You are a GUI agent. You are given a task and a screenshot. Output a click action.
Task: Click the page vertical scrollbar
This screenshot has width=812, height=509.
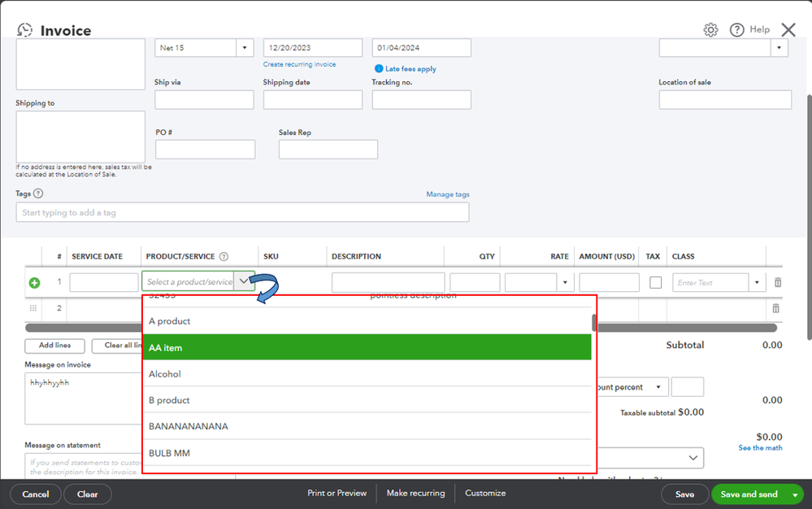tap(809, 217)
